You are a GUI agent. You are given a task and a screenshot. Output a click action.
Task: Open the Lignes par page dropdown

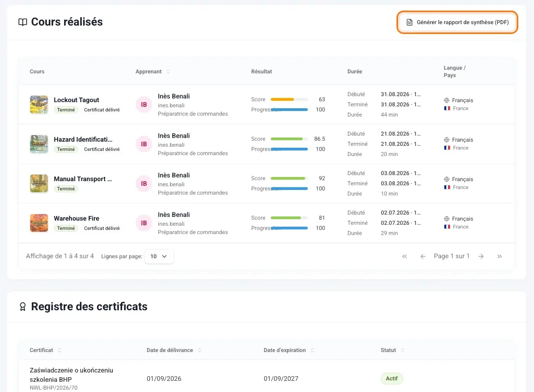click(x=159, y=256)
